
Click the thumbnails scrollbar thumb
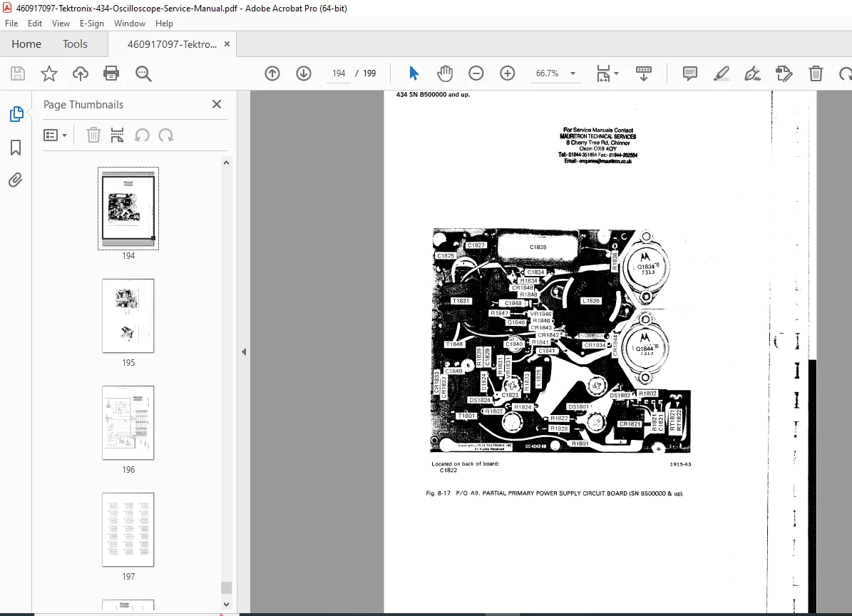point(227,587)
